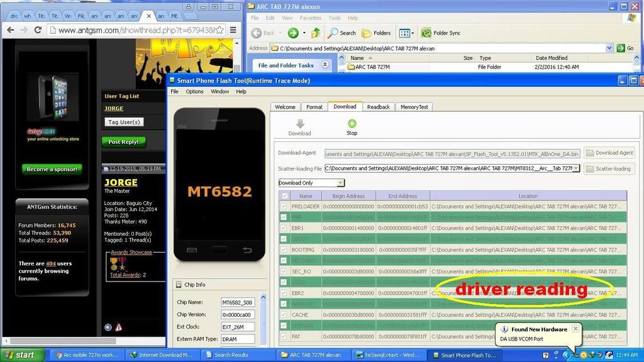
Task: Click Back in the ARC TAB Explorer toolbar
Action: pos(264,33)
